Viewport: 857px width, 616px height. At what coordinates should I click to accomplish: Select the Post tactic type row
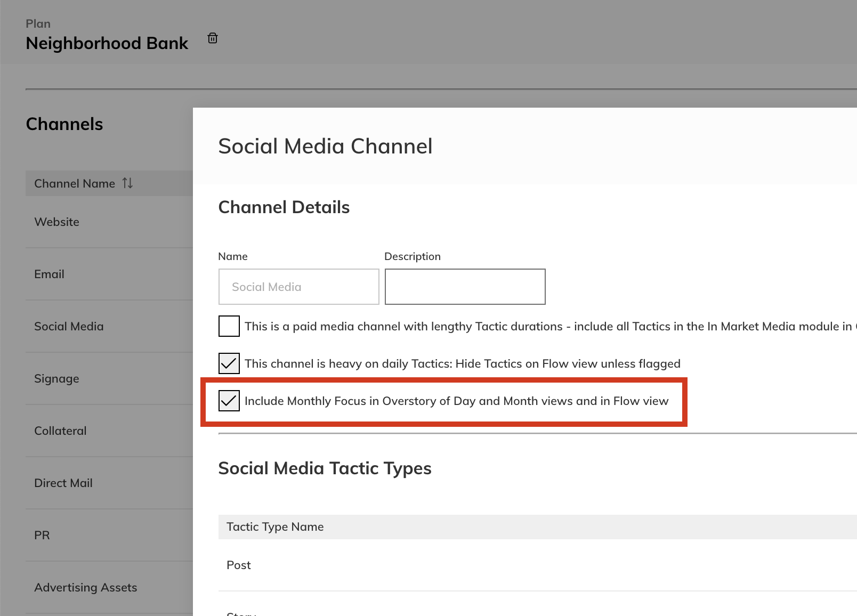pyautogui.click(x=538, y=565)
